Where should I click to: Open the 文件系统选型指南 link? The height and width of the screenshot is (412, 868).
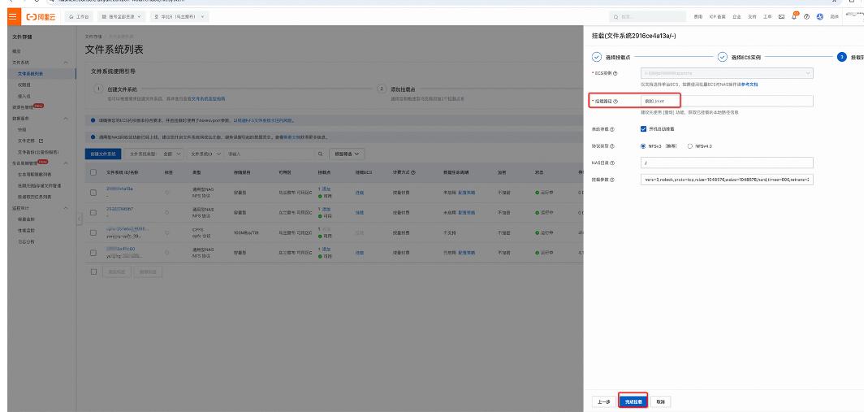coord(208,98)
